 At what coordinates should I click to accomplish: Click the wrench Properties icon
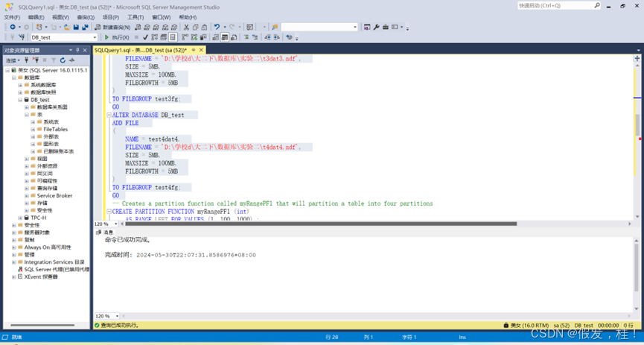click(376, 27)
